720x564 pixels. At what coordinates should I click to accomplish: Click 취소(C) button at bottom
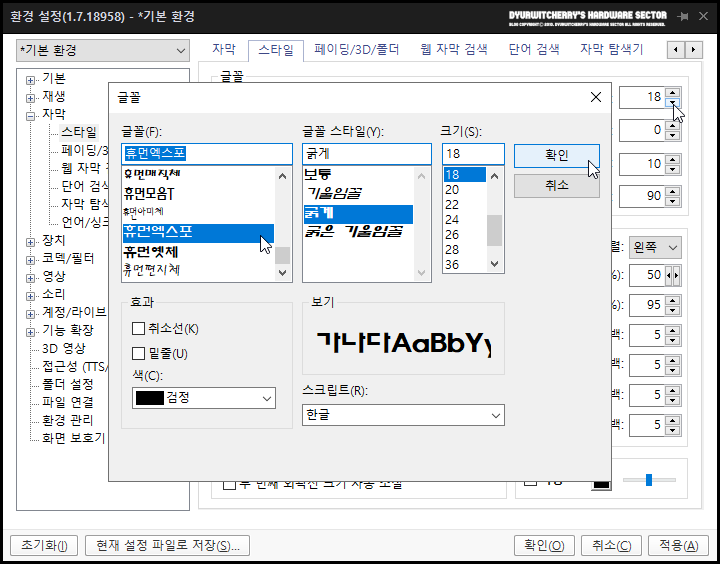(x=611, y=546)
